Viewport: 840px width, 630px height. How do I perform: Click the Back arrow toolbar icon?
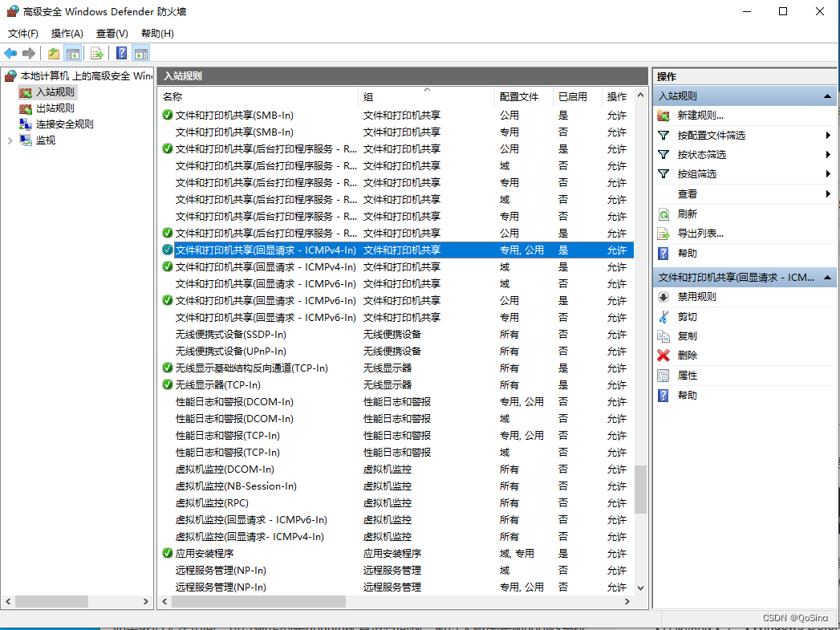click(x=10, y=53)
